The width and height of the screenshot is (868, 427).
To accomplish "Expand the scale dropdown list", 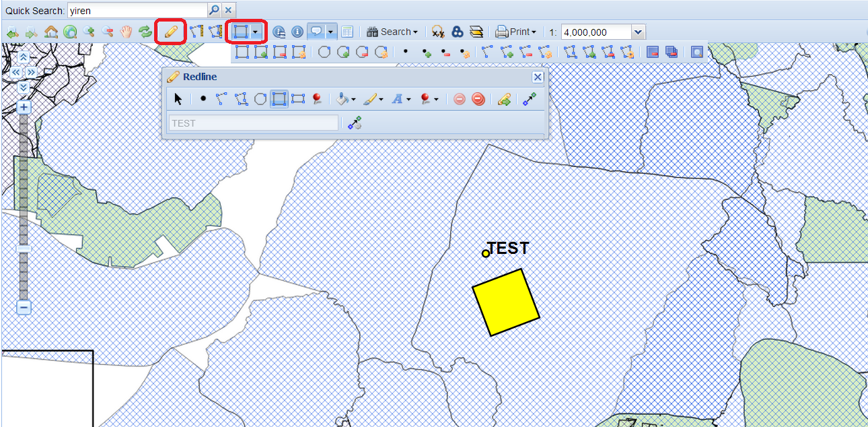I will click(639, 32).
